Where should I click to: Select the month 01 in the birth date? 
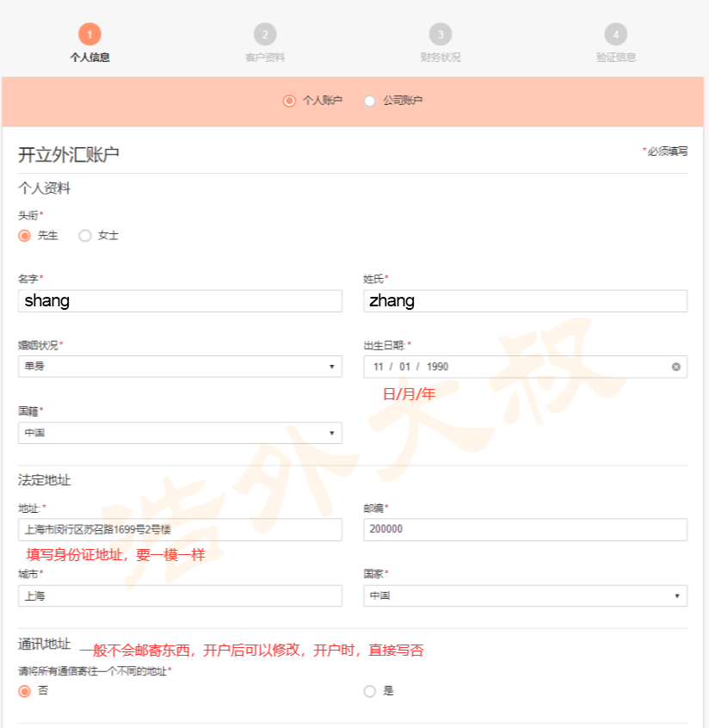(x=405, y=367)
